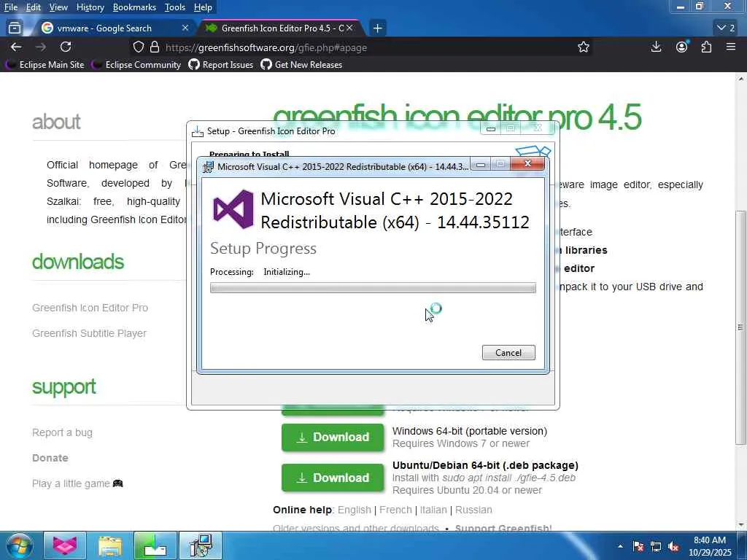
Task: Click the about heading
Action: pyautogui.click(x=56, y=122)
